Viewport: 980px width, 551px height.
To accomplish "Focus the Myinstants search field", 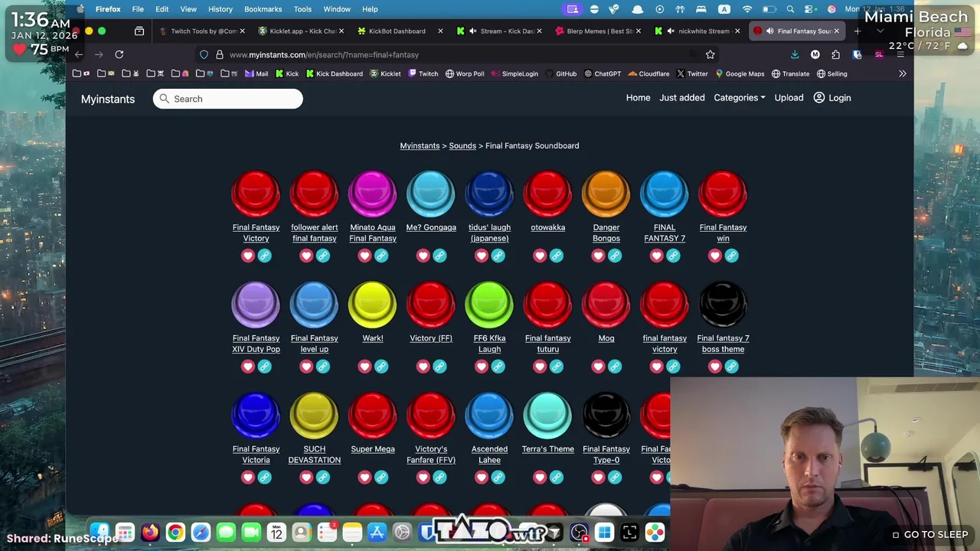I will 228,99.
